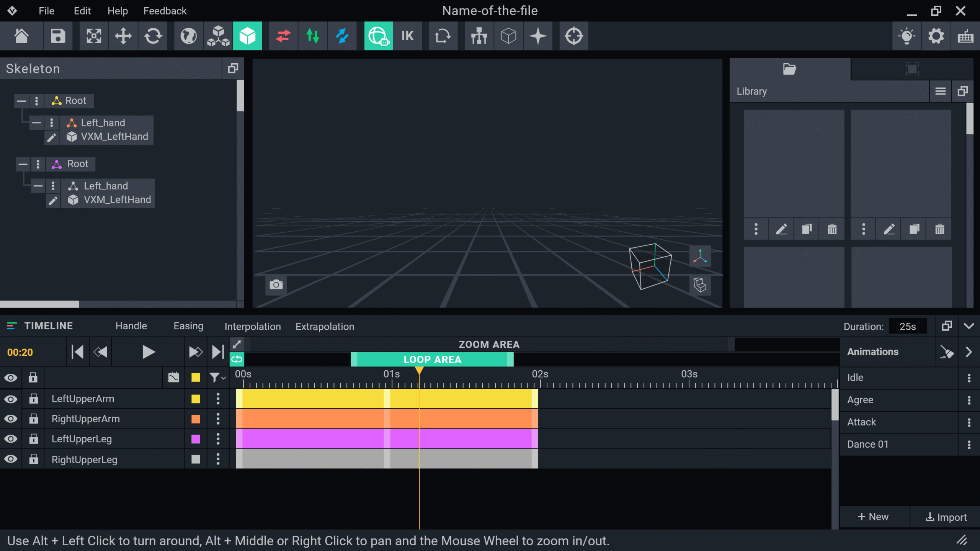This screenshot has height=551, width=980.
Task: Toggle loop playback in the timeline
Action: point(236,359)
